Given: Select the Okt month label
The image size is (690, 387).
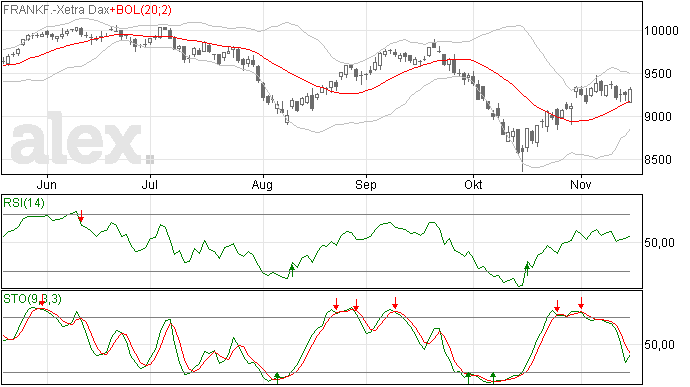Looking at the screenshot, I should click(473, 184).
